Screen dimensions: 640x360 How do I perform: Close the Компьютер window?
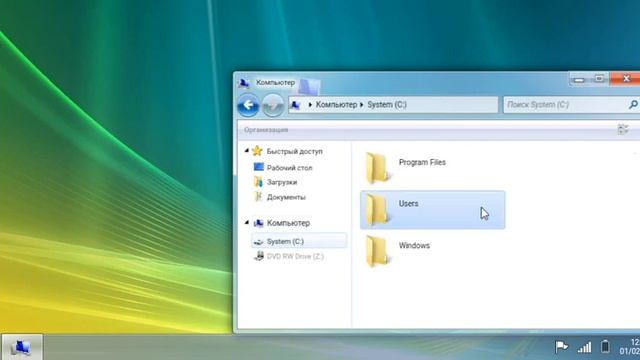625,79
